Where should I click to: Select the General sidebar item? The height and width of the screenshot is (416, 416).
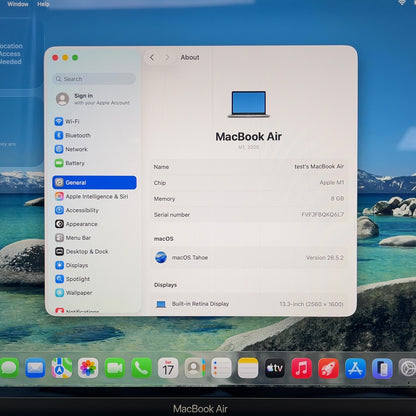pyautogui.click(x=94, y=183)
